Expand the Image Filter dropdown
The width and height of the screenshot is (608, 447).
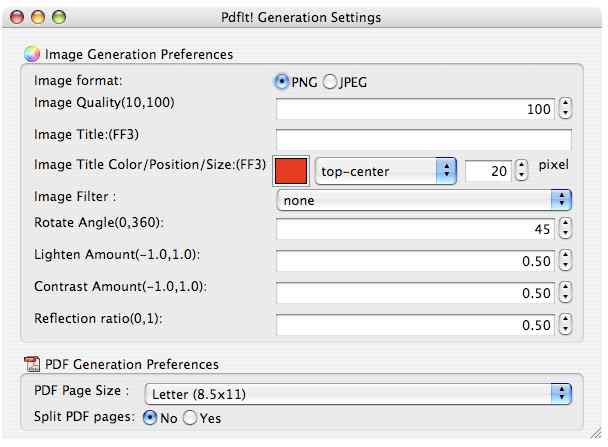(424, 200)
